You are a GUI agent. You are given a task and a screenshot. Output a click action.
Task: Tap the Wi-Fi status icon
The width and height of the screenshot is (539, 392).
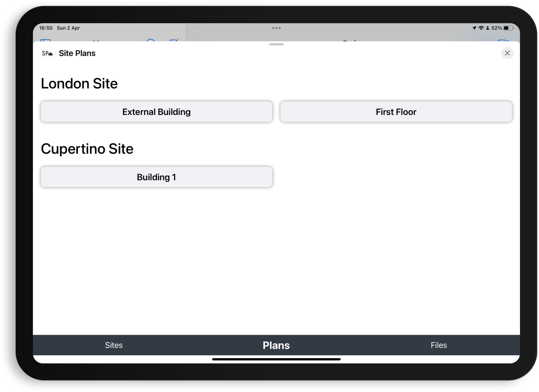tap(481, 28)
